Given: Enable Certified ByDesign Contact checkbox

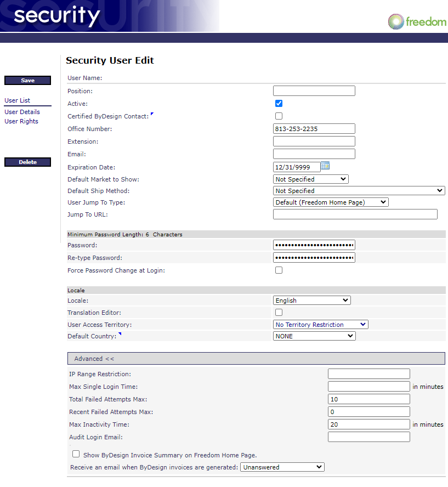Looking at the screenshot, I should [x=279, y=116].
